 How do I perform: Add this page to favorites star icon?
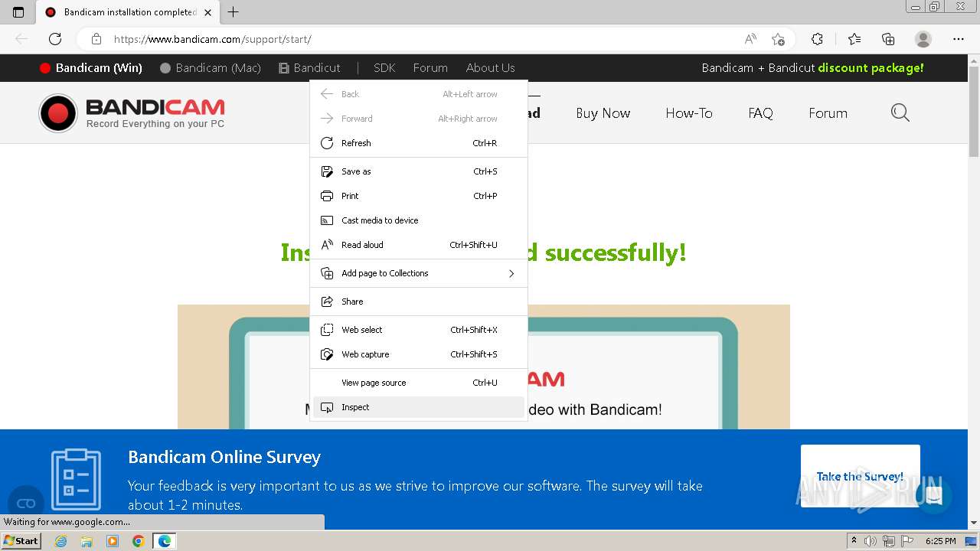coord(778,39)
